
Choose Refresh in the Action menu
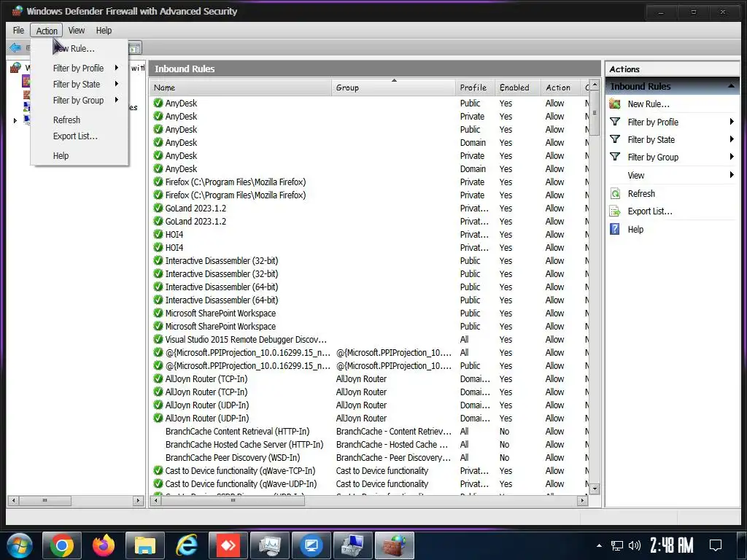66,120
